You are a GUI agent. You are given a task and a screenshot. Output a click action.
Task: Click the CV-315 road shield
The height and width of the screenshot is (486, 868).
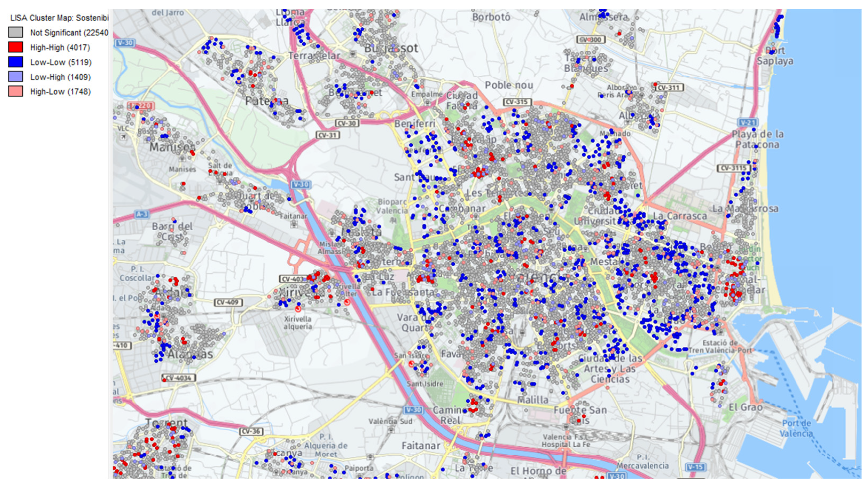[x=517, y=102]
